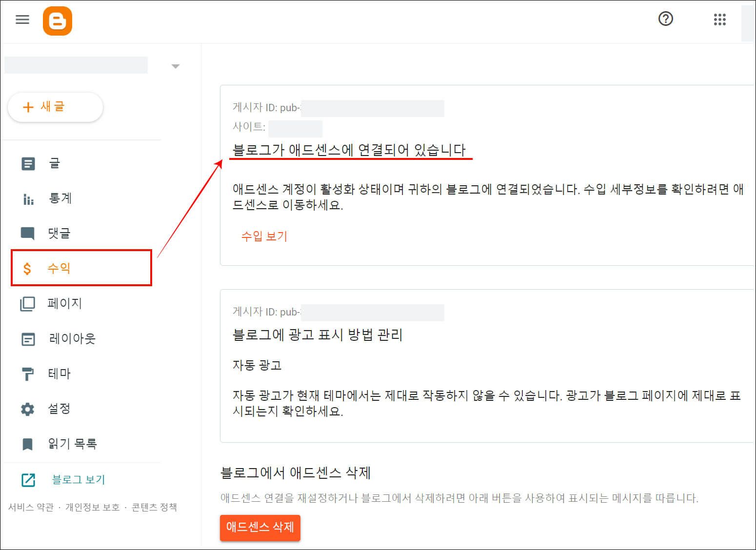
Task: Click the 자동 광고 label
Action: pyautogui.click(x=257, y=365)
